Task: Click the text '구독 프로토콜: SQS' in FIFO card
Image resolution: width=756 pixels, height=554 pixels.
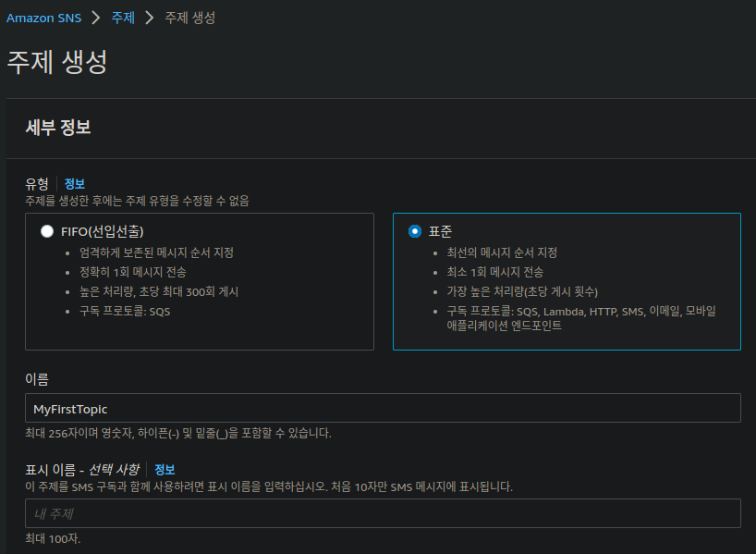Action: click(125, 312)
